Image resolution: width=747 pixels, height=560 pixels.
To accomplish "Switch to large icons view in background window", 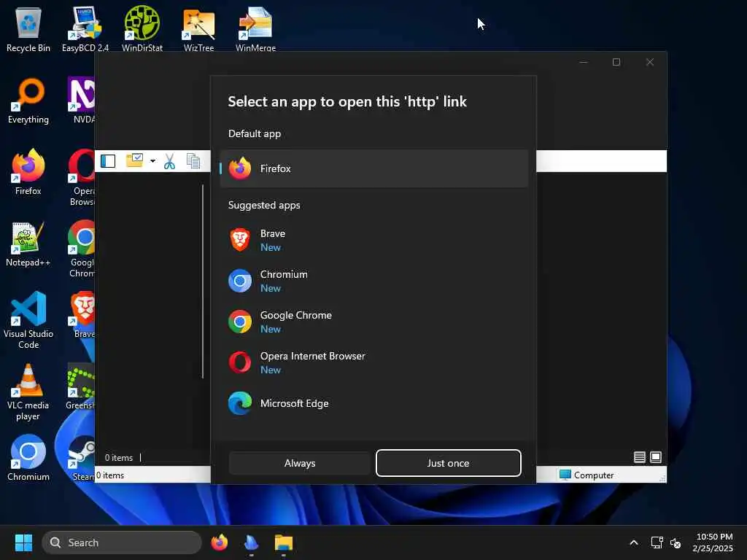I will (656, 458).
